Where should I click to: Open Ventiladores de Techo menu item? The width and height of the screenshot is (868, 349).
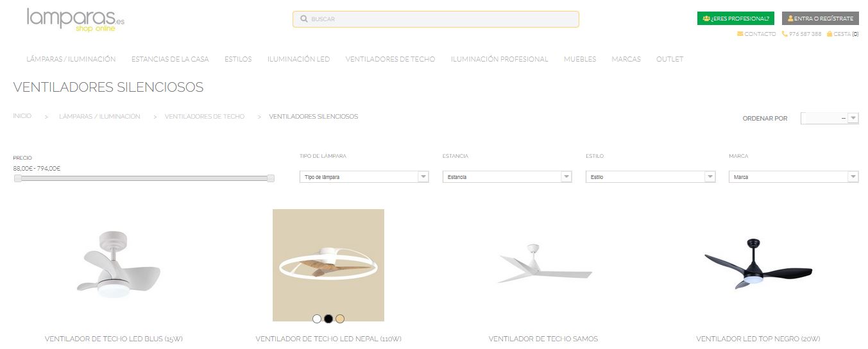tap(390, 59)
